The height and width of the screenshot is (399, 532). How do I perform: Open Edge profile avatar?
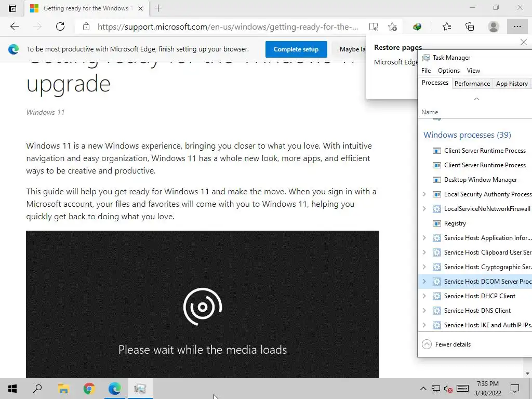click(494, 26)
